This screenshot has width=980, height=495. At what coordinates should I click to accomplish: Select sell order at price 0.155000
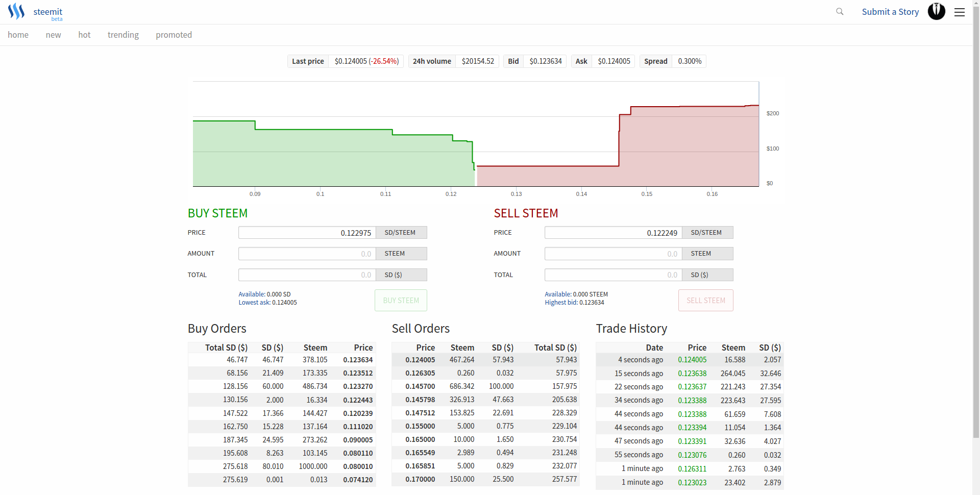[485, 426]
